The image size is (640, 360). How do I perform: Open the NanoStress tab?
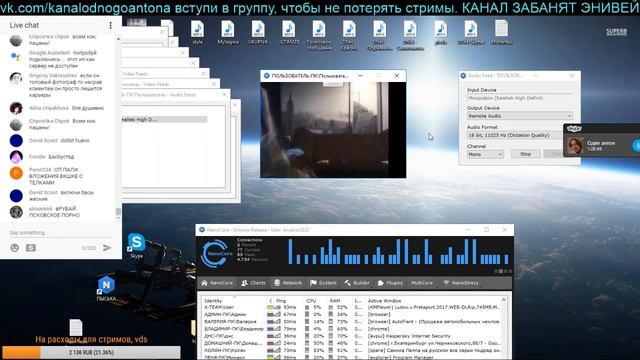[x=460, y=283]
